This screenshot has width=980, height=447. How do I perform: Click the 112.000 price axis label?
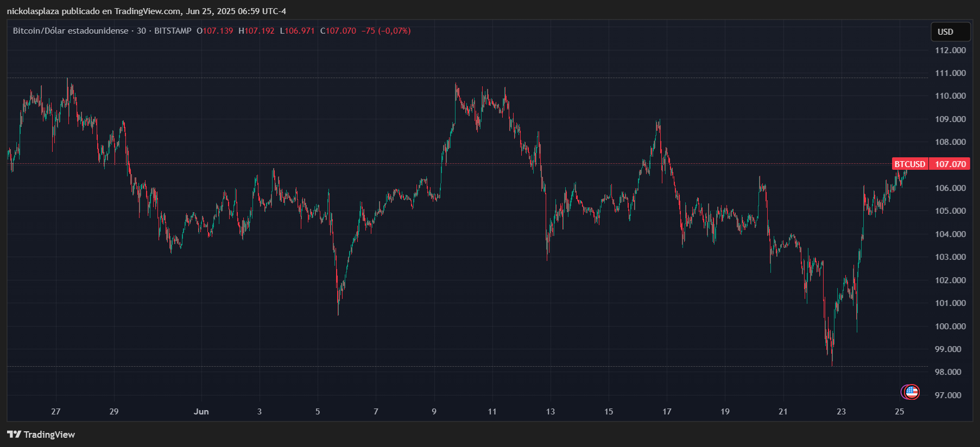950,50
